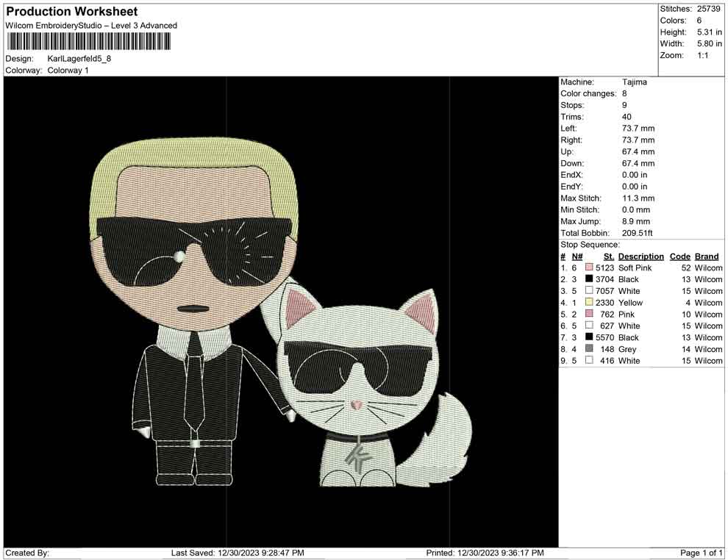
Task: Click the Stops value '9'
Action: (624, 105)
